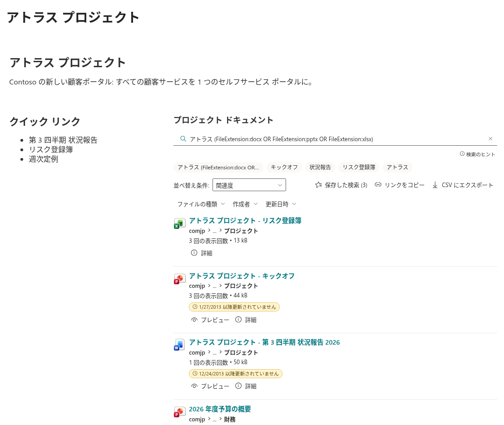Click the リンクをコピー button
Image resolution: width=504 pixels, height=425 pixels.
tap(400, 185)
